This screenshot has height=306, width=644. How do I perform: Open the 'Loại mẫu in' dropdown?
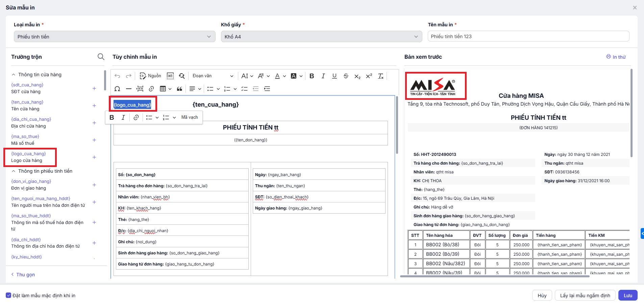114,37
